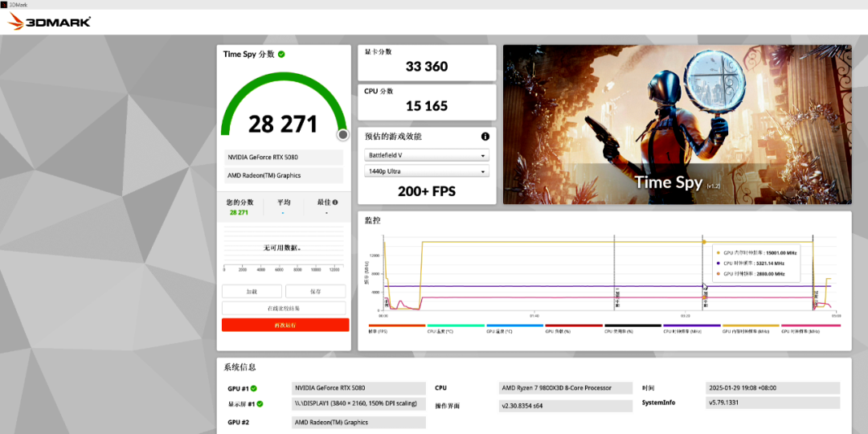Click the 保存 button

pyautogui.click(x=316, y=291)
